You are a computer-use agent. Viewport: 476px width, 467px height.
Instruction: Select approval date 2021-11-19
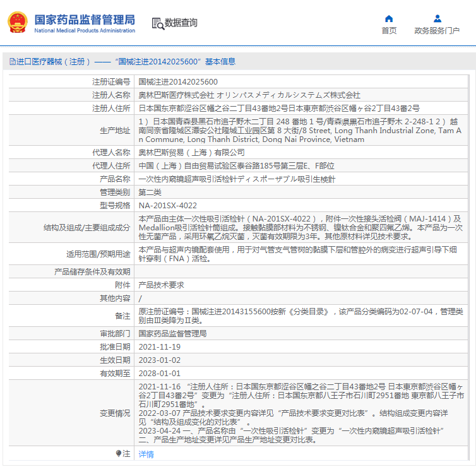click(159, 347)
